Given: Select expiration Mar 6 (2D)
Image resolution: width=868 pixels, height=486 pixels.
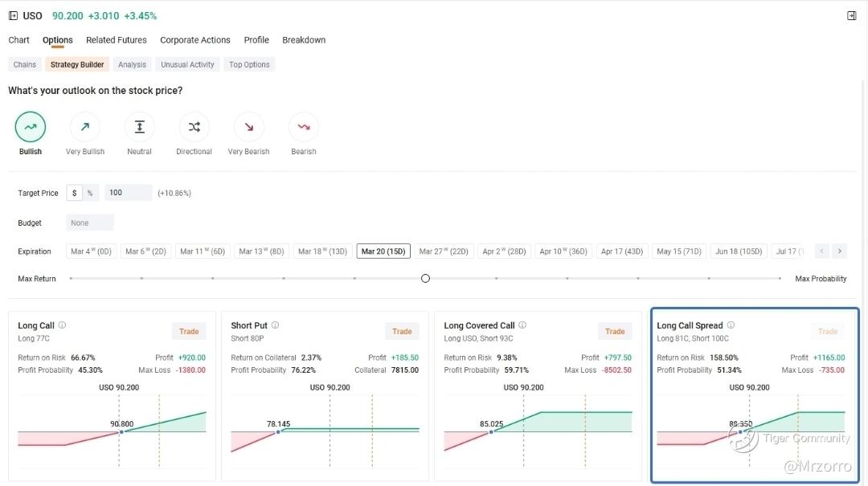Looking at the screenshot, I should [146, 251].
